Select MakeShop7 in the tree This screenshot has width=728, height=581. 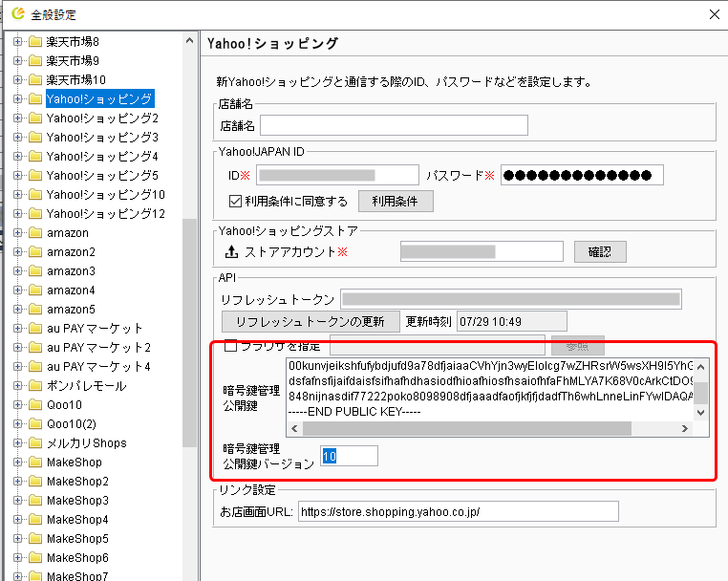(77, 576)
